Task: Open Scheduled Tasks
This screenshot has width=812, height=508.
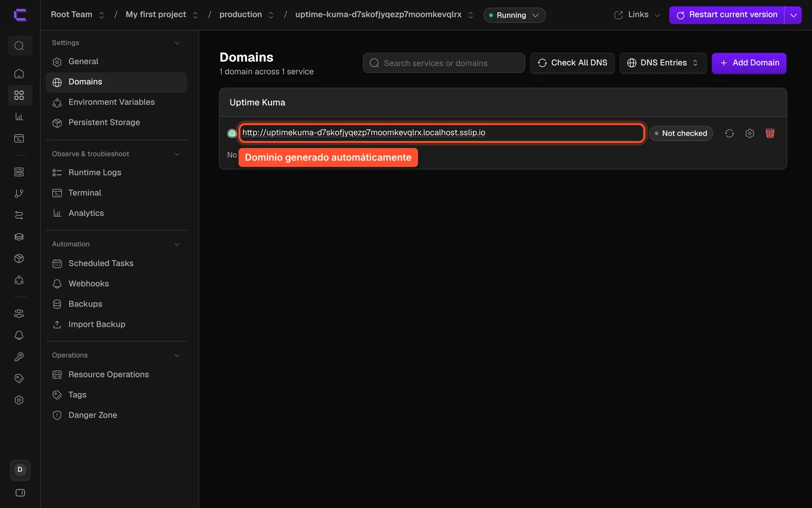Action: 116,264
